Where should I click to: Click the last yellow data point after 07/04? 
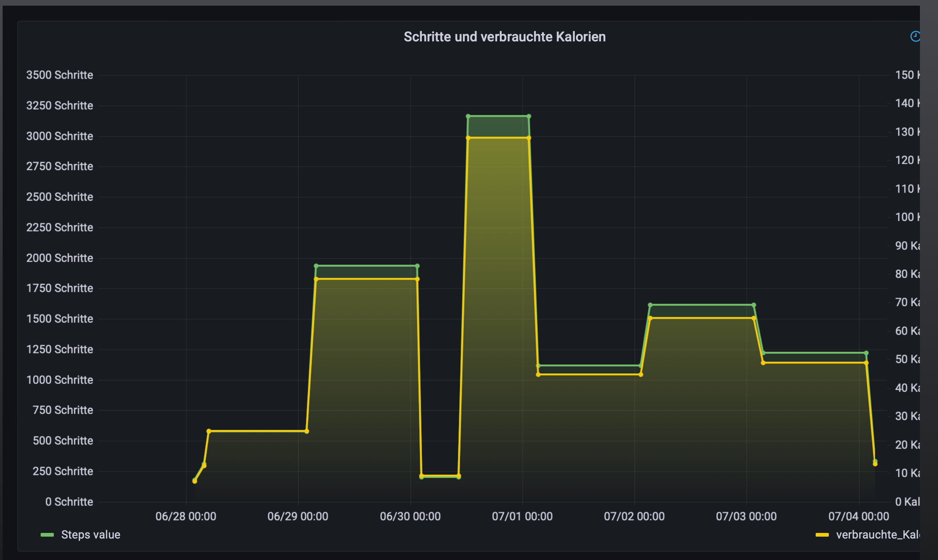pyautogui.click(x=875, y=464)
